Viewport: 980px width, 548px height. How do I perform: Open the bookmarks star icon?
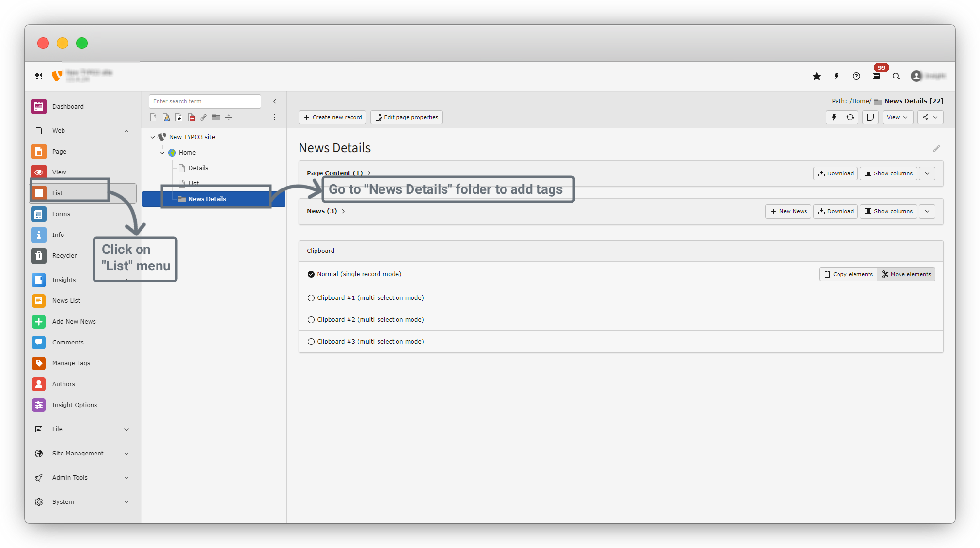click(817, 76)
